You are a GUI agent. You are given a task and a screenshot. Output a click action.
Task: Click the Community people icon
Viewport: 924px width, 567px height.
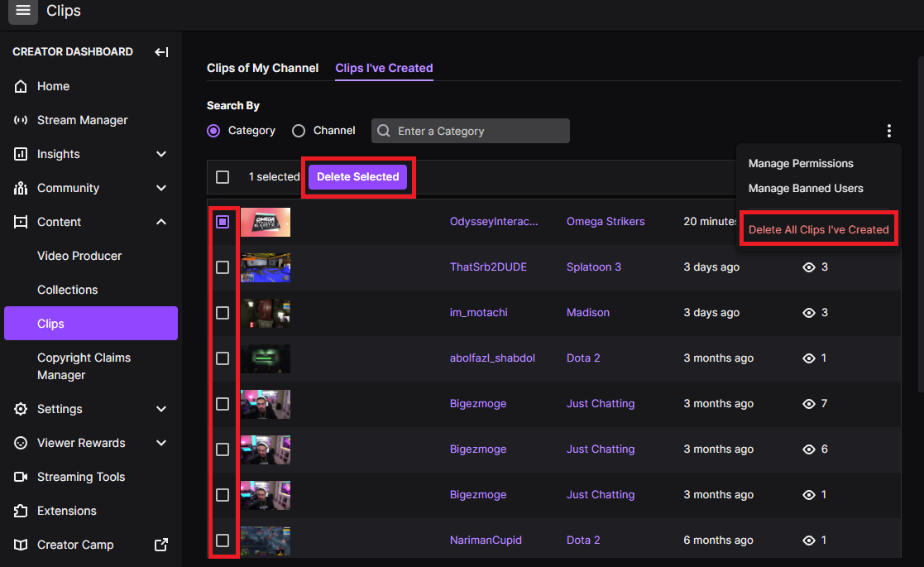21,188
